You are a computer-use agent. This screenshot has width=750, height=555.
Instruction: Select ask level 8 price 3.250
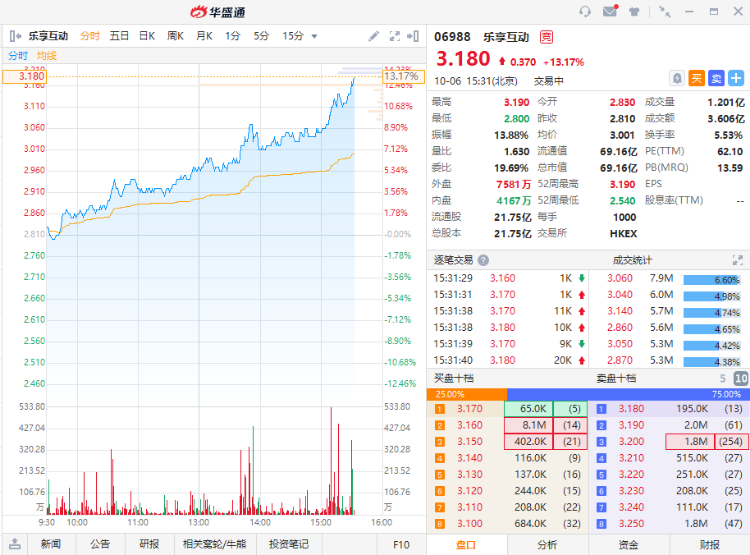pos(631,524)
